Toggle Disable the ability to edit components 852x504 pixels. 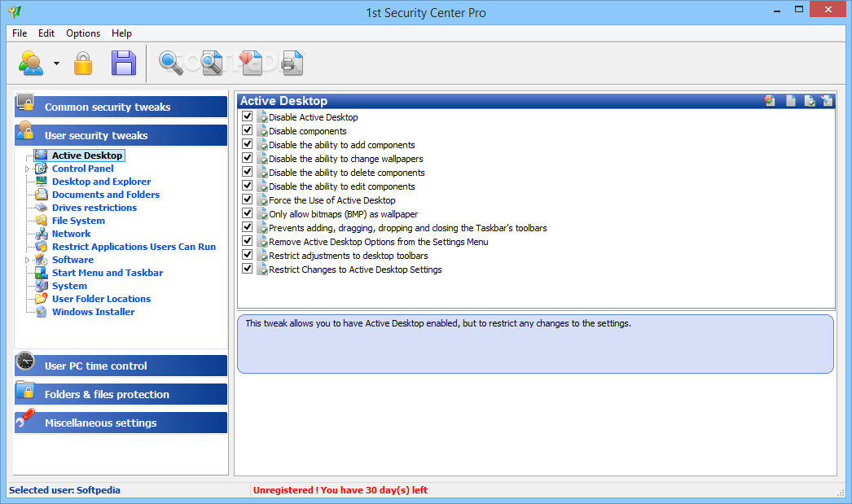pyautogui.click(x=248, y=186)
